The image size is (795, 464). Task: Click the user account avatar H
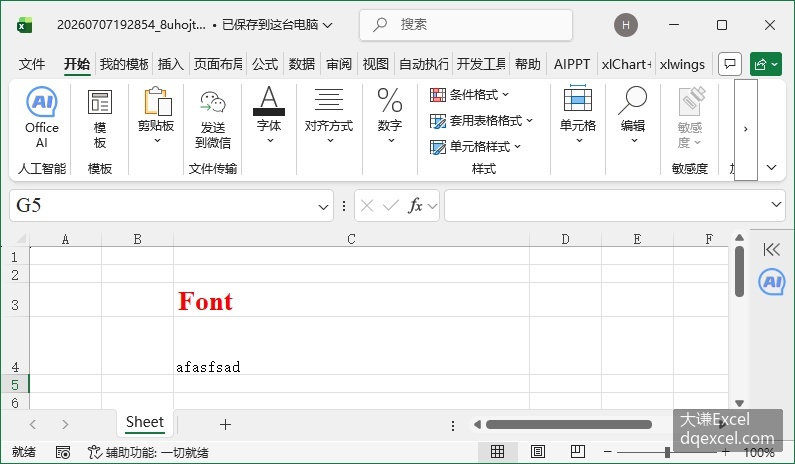626,25
